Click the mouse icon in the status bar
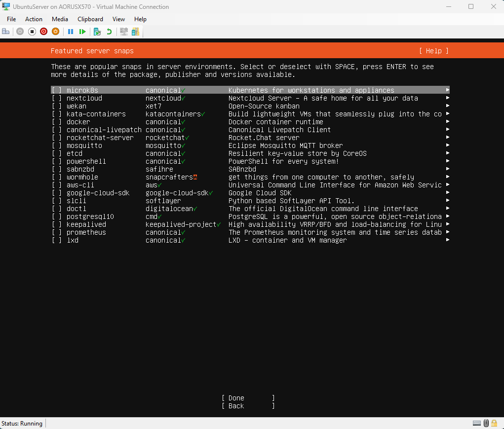The height and width of the screenshot is (429, 504). click(x=486, y=423)
